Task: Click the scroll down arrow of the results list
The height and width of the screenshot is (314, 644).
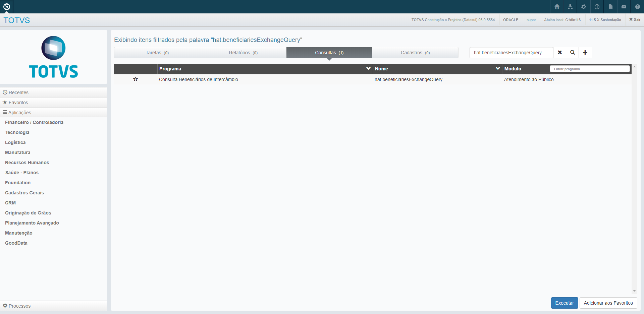Action: tap(634, 291)
